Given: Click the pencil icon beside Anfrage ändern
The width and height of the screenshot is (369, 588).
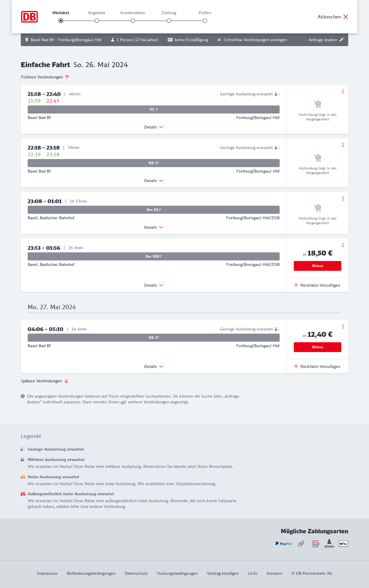Looking at the screenshot, I should pyautogui.click(x=342, y=40).
